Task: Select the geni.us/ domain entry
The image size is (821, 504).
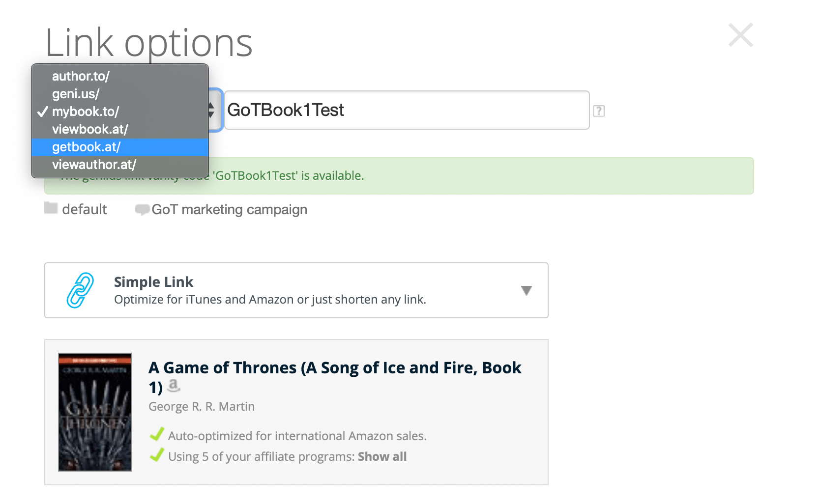Action: [x=76, y=94]
